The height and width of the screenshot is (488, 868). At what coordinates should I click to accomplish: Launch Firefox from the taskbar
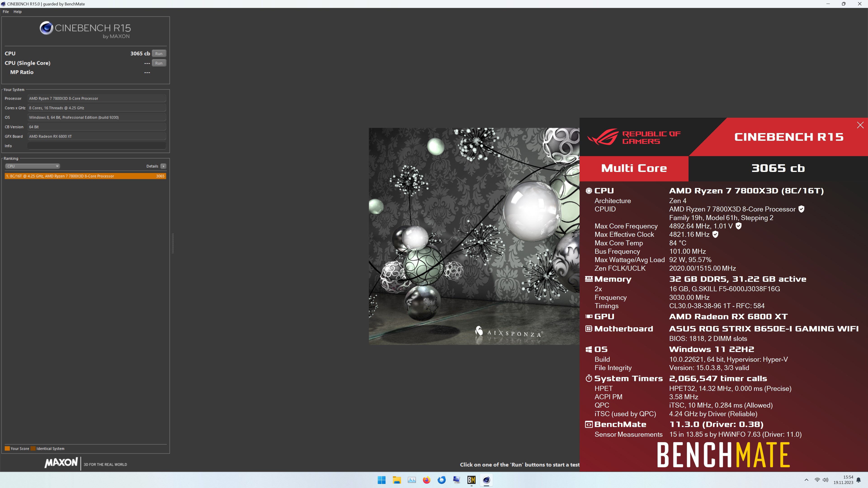(427, 480)
